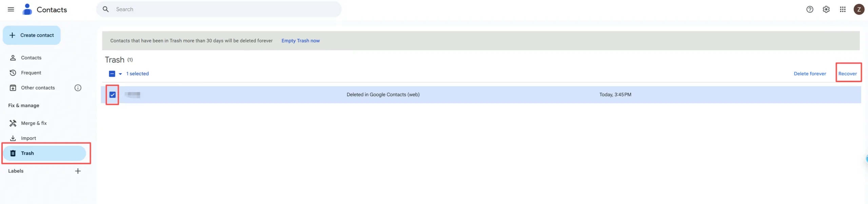Click the Delete forever button
The height and width of the screenshot is (204, 868).
click(x=810, y=74)
